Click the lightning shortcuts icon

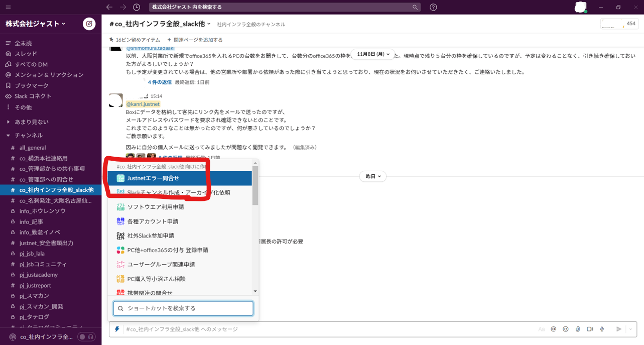(x=117, y=329)
